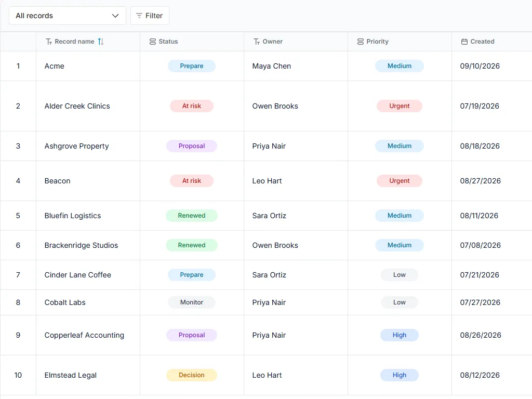The width and height of the screenshot is (532, 399).
Task: Open the Elmstead Legal record
Action: click(x=71, y=375)
